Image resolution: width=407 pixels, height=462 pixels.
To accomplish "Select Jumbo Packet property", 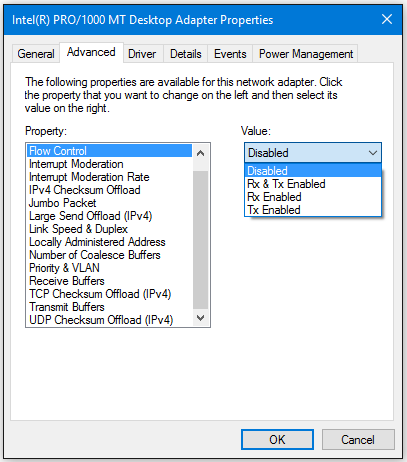I will click(109, 203).
